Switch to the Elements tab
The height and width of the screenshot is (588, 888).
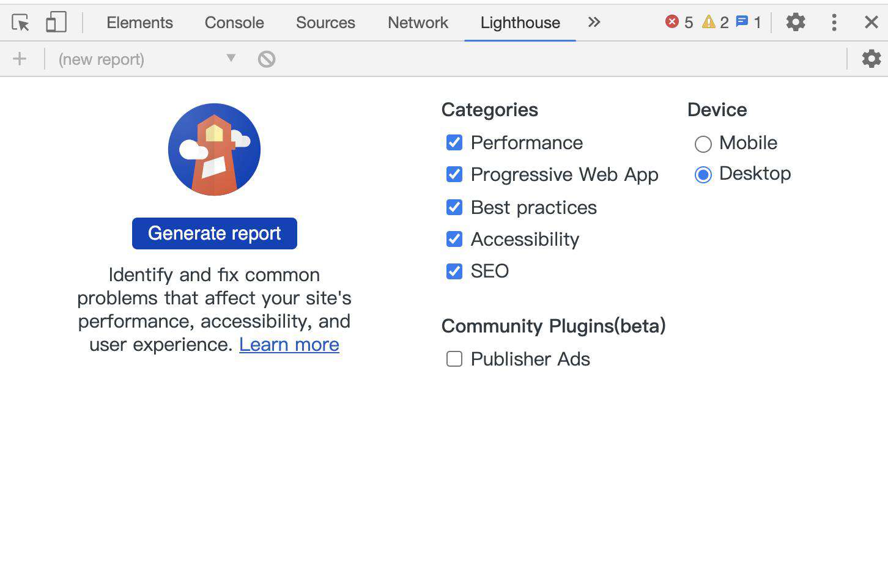coord(139,23)
